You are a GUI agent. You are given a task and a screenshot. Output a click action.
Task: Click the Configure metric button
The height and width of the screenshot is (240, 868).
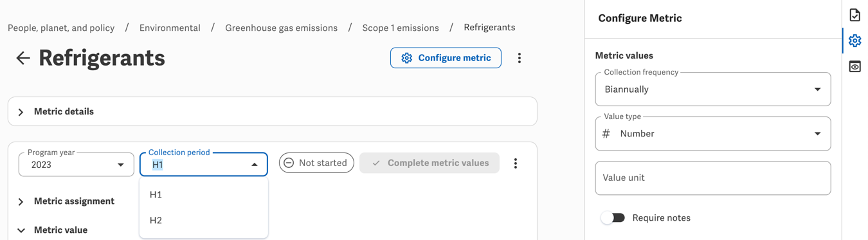[446, 58]
